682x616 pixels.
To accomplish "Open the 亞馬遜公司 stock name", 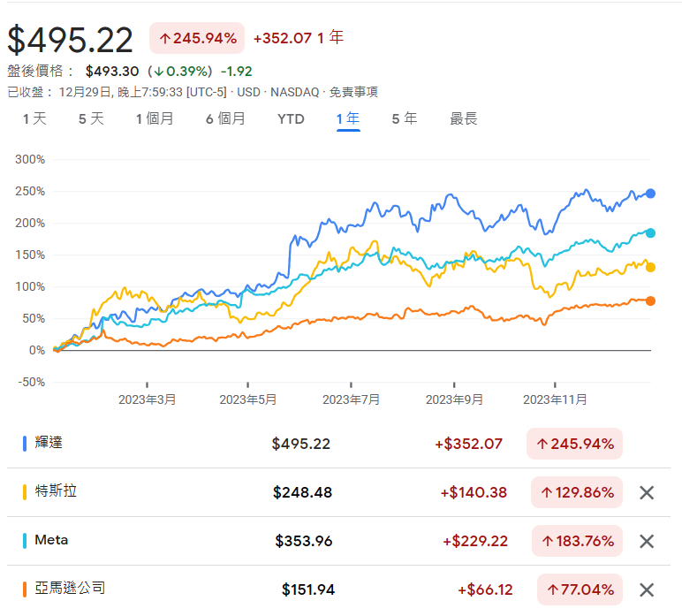I will click(70, 588).
